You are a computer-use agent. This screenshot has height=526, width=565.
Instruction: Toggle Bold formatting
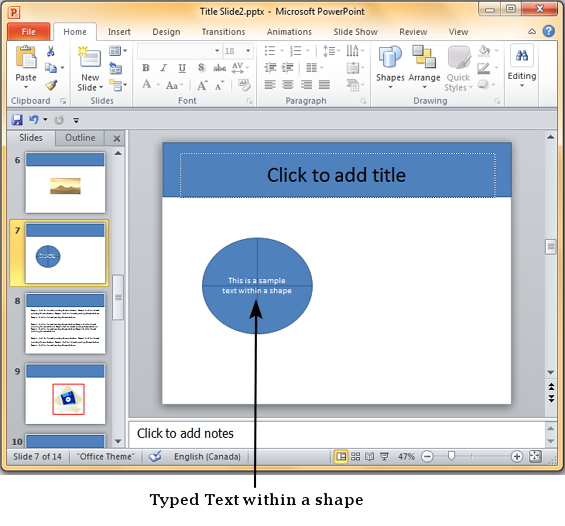146,68
